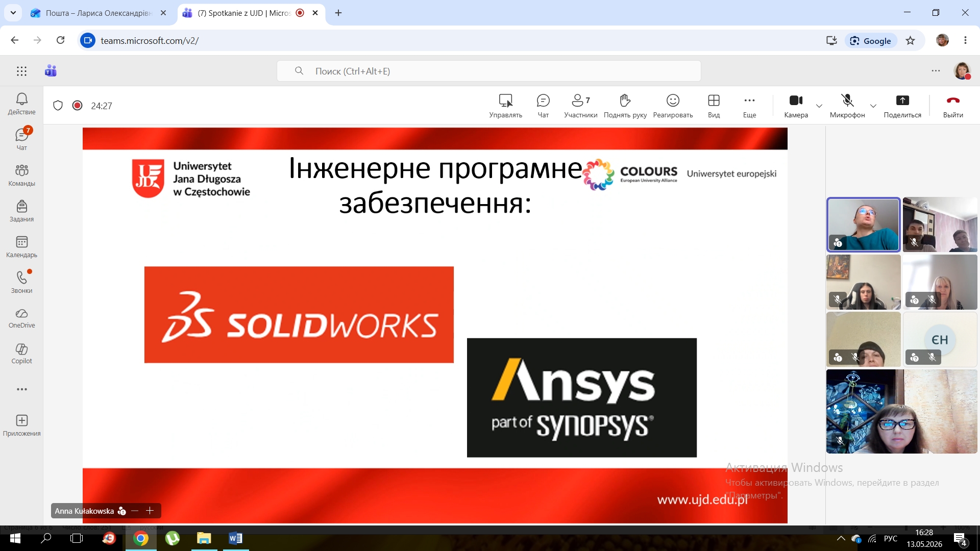Open Word from the taskbar
Viewport: 980px width, 551px height.
(235, 538)
